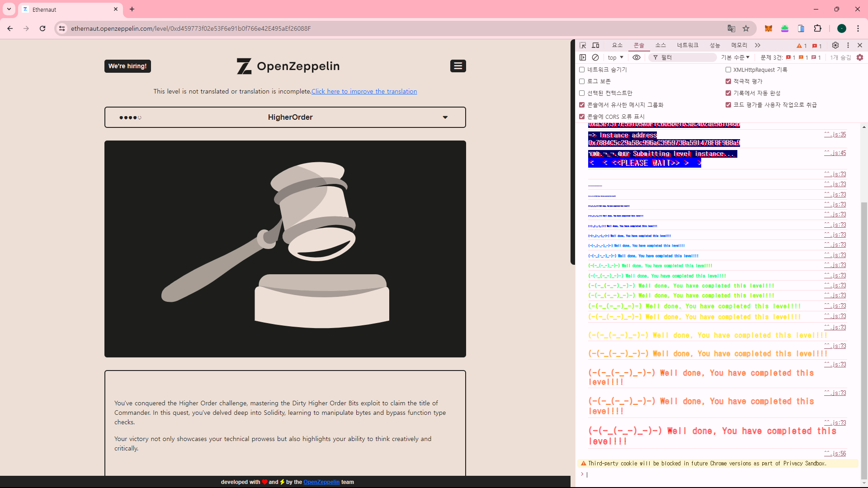868x488 pixels.
Task: View site information icon beside the URL
Action: 62,28
